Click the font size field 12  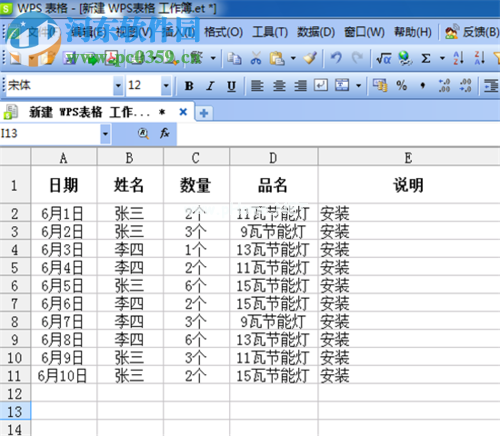[144, 86]
